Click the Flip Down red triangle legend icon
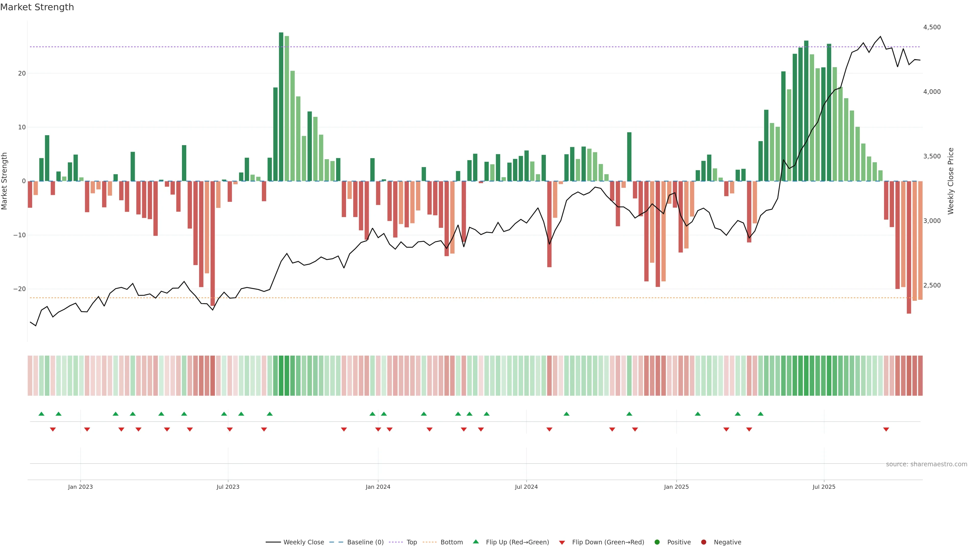Image resolution: width=980 pixels, height=551 pixels. pos(562,542)
